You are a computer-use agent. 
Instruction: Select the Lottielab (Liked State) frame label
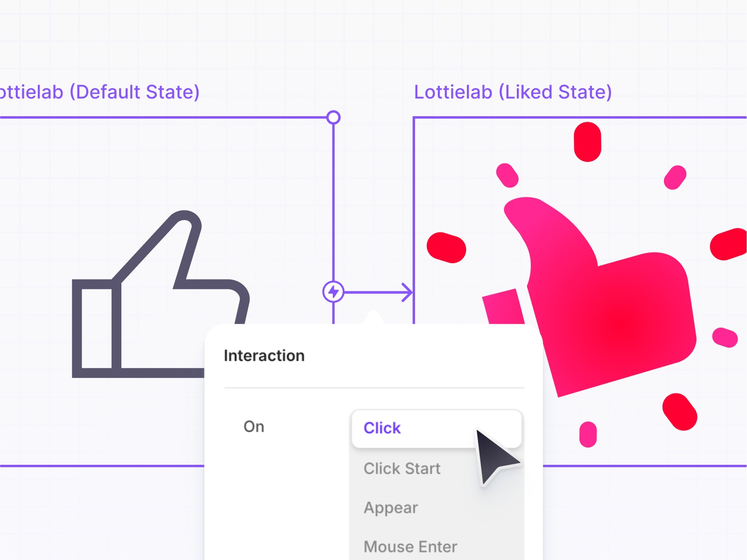click(514, 92)
